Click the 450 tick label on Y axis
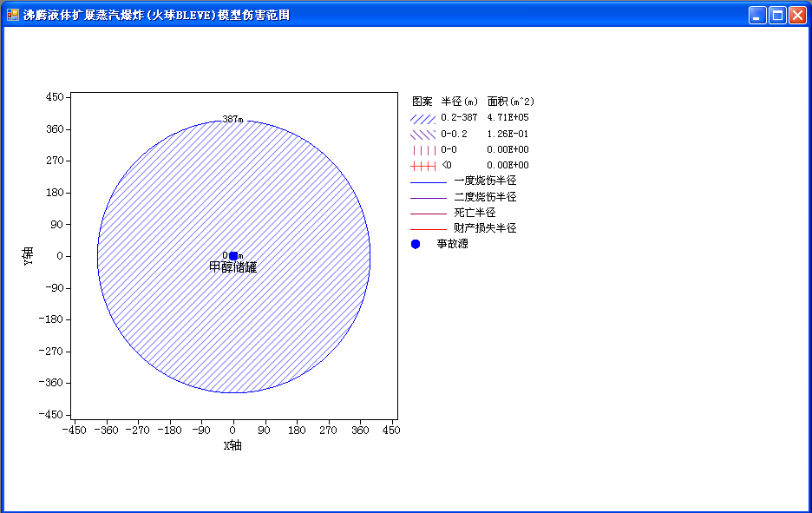 pyautogui.click(x=55, y=97)
